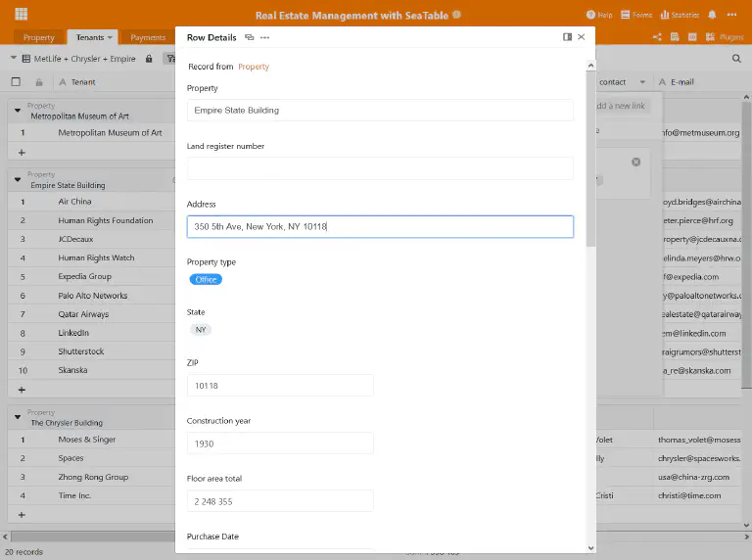Click the lock icon beside view name

click(149, 59)
